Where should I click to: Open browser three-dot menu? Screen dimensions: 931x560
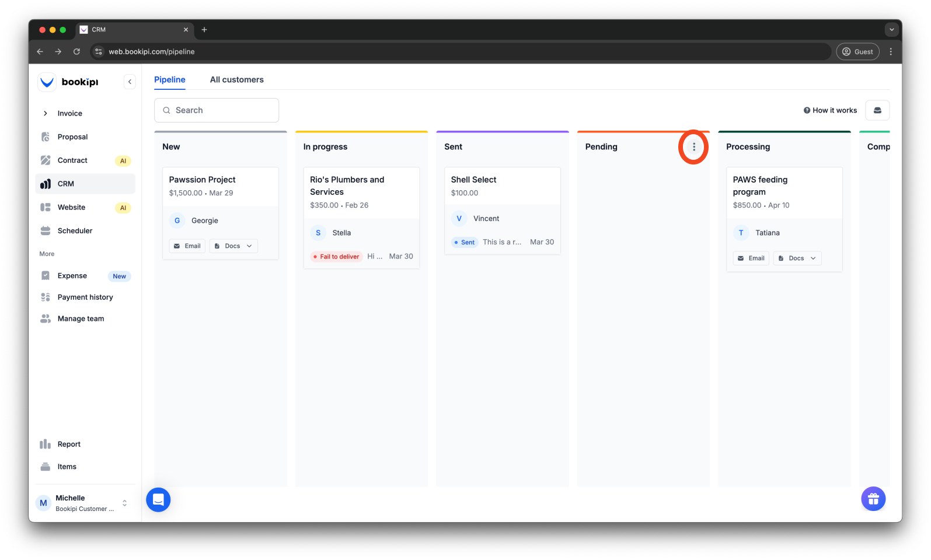(891, 51)
